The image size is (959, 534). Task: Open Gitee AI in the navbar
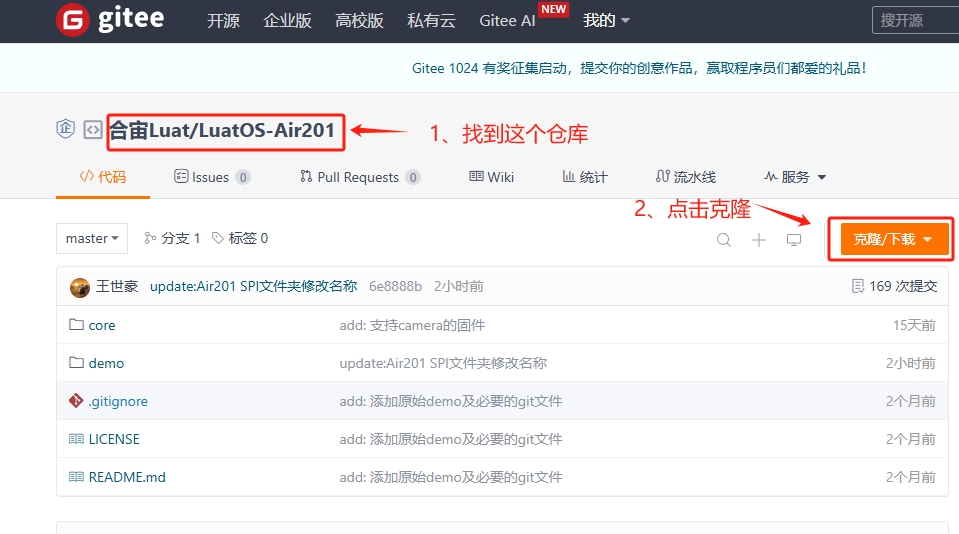point(507,21)
